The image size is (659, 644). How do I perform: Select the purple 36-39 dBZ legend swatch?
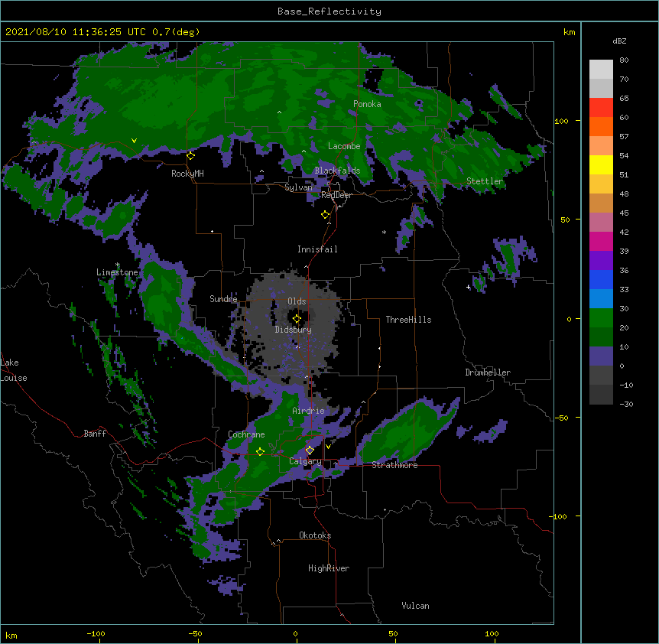tap(601, 261)
